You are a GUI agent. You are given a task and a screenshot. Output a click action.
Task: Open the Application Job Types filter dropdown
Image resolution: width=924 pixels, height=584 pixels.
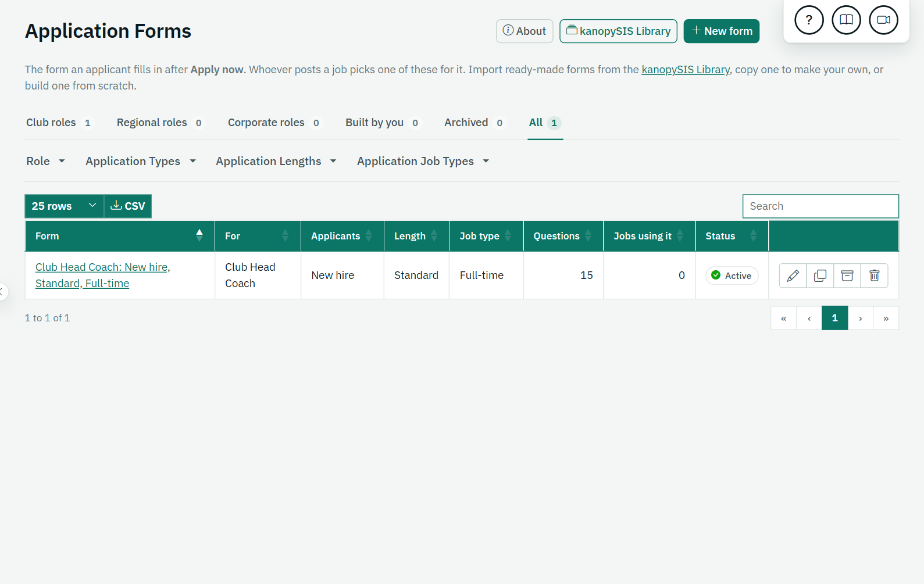[423, 161]
